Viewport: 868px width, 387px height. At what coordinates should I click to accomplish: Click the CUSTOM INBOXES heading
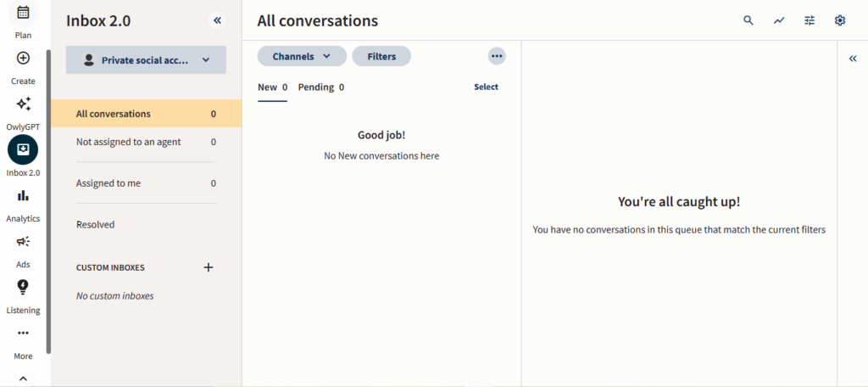click(x=110, y=268)
